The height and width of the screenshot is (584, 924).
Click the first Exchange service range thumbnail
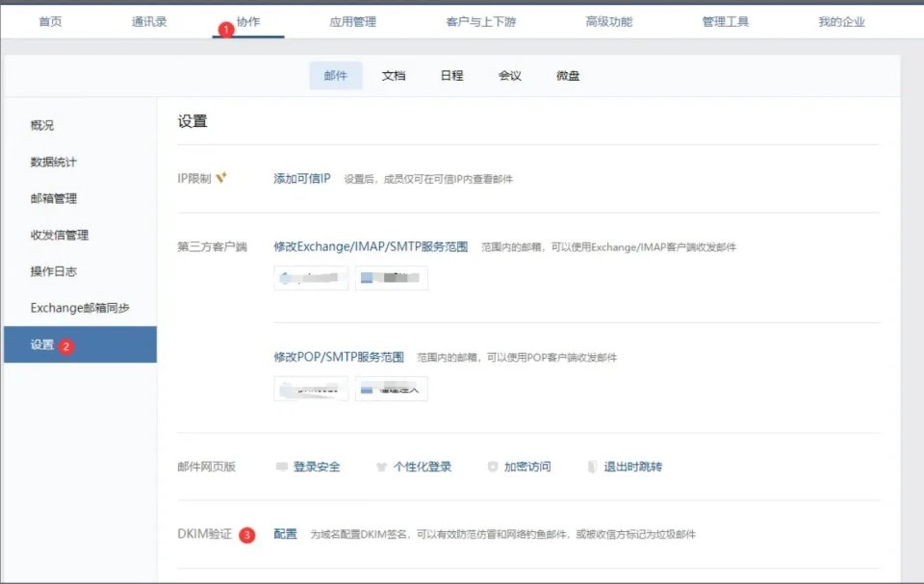[310, 279]
